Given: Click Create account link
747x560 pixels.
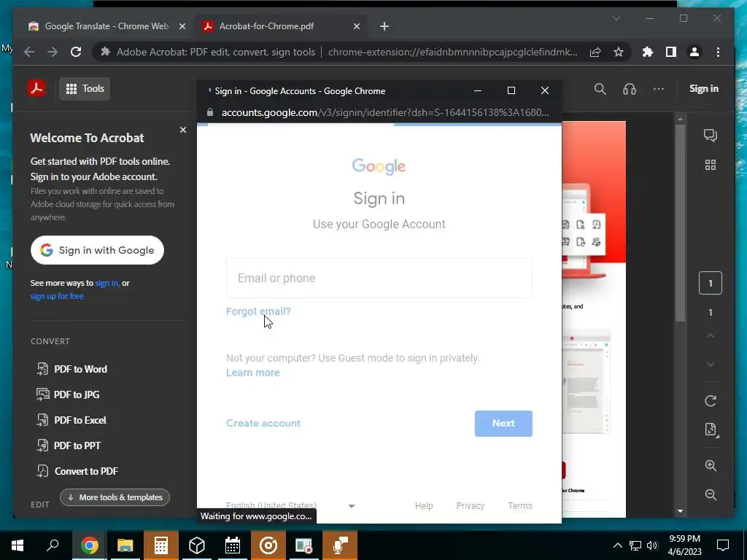Looking at the screenshot, I should [x=263, y=424].
